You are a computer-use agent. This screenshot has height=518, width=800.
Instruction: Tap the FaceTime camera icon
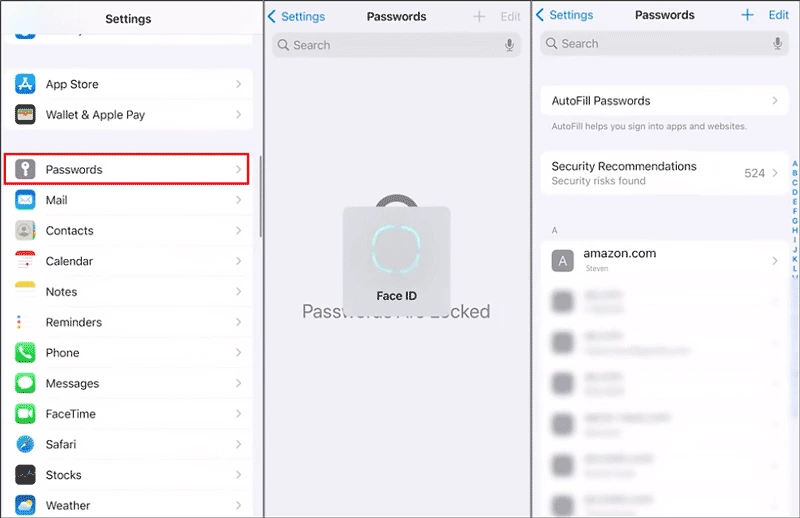[x=26, y=414]
